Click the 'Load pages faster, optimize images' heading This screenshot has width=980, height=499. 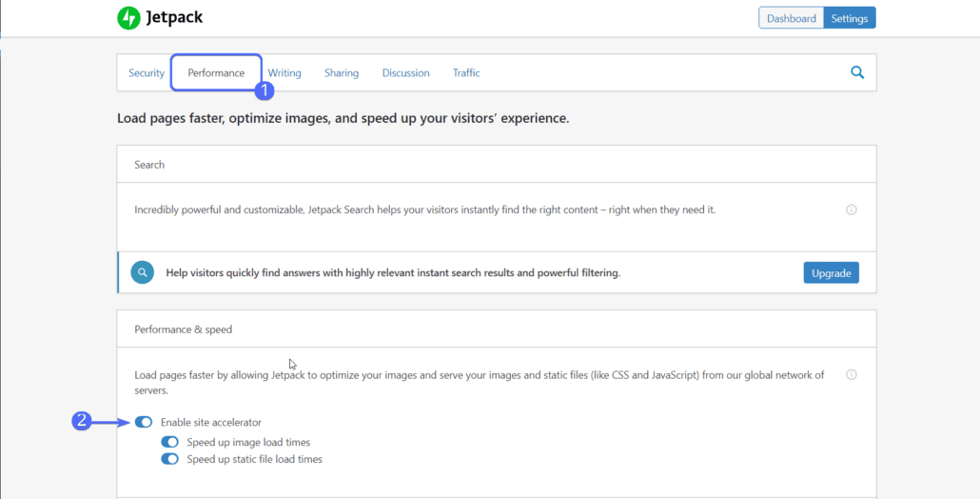(343, 119)
